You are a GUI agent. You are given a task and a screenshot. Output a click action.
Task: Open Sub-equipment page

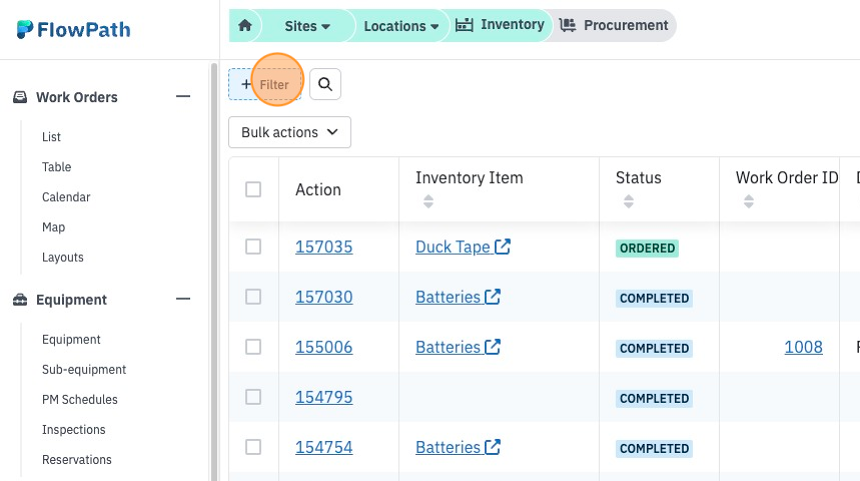(x=84, y=370)
